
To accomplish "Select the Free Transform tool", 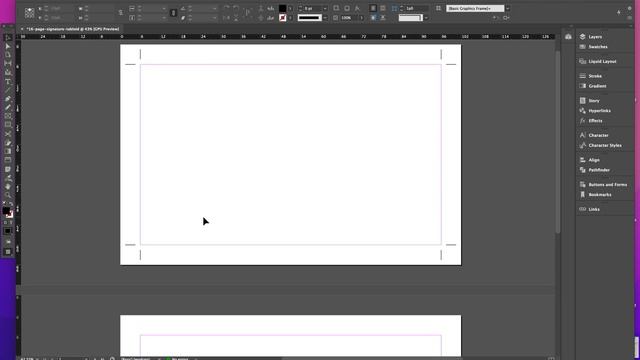I will pos(8,143).
